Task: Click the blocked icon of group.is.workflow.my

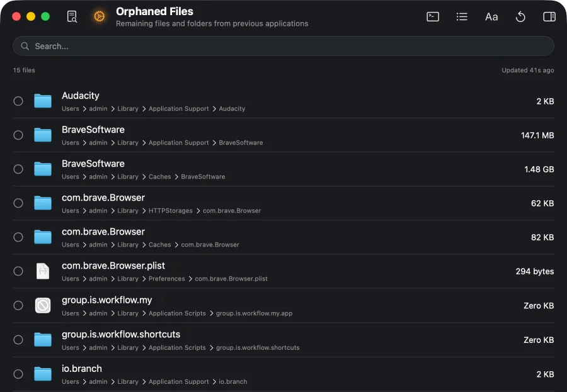Action: tap(43, 306)
